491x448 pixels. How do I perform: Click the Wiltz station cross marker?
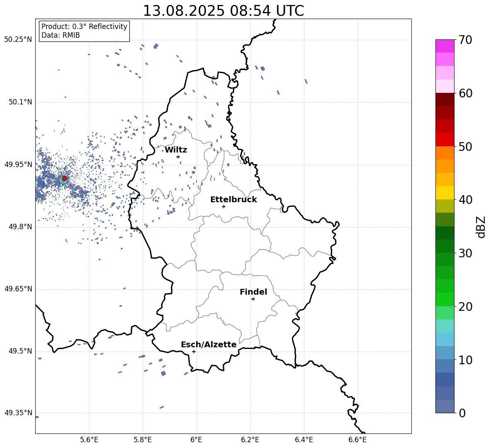pos(178,157)
